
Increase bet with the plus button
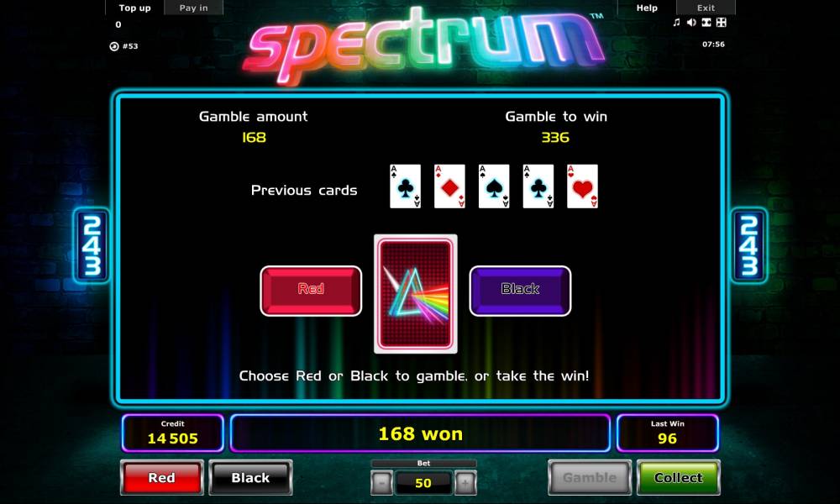tap(465, 483)
